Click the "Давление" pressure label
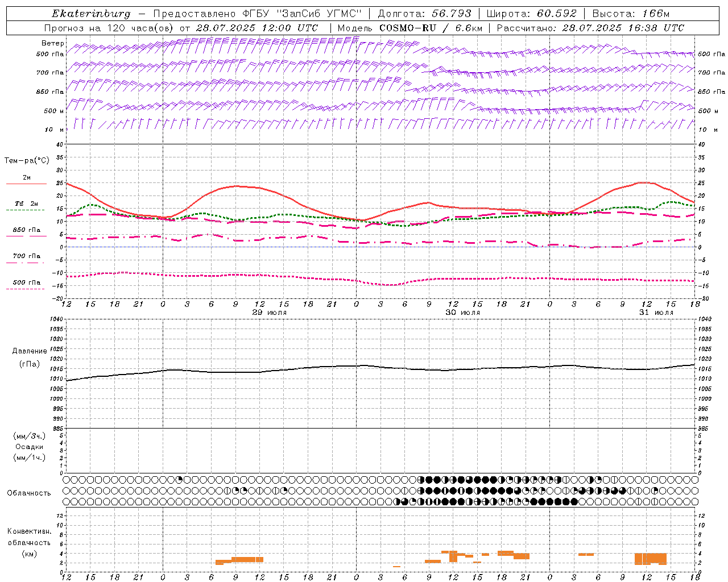Image resolution: width=728 pixels, height=582 pixels. click(30, 351)
